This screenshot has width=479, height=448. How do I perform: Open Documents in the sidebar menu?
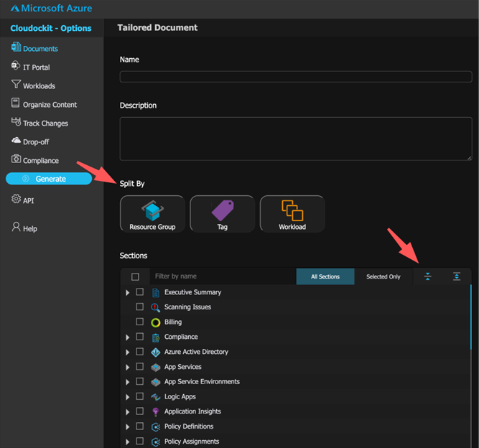pos(40,49)
